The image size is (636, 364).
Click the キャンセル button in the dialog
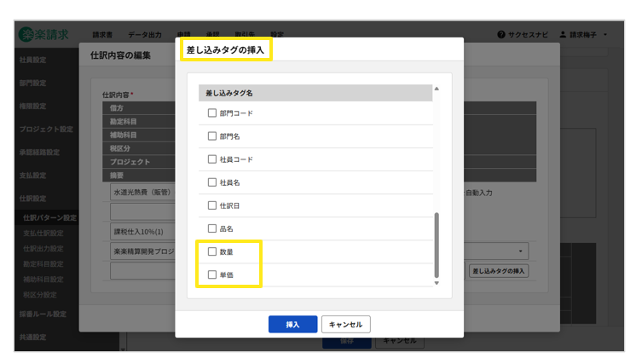tap(345, 324)
